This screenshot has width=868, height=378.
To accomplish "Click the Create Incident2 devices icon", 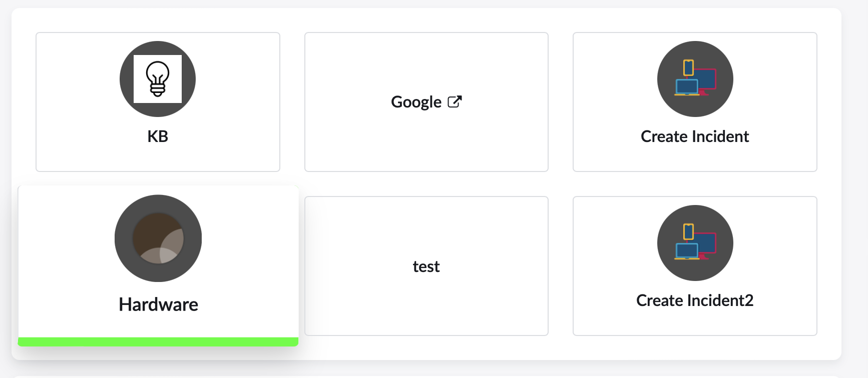I will (694, 242).
